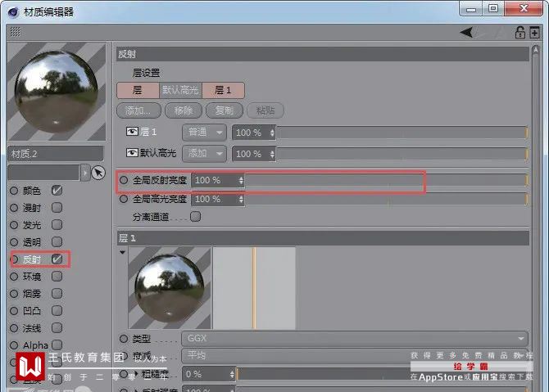Collapse the 层 1 preview disclosure triangle
Screen dimensions: 549x392
pos(122,252)
